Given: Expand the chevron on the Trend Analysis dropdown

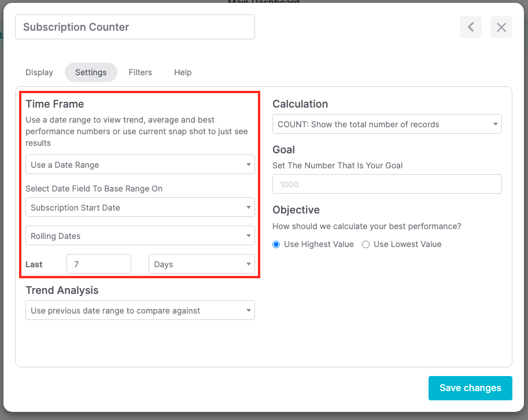Looking at the screenshot, I should pyautogui.click(x=249, y=310).
